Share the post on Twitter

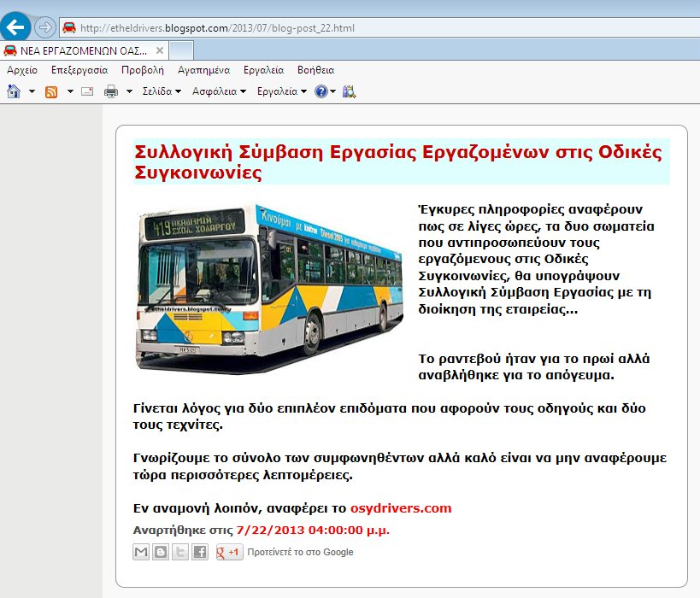click(x=180, y=552)
